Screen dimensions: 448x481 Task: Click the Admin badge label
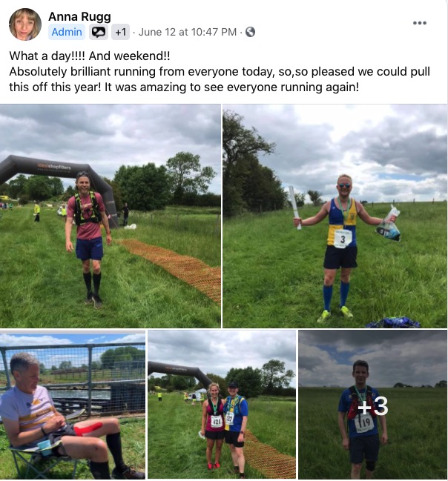tap(67, 32)
